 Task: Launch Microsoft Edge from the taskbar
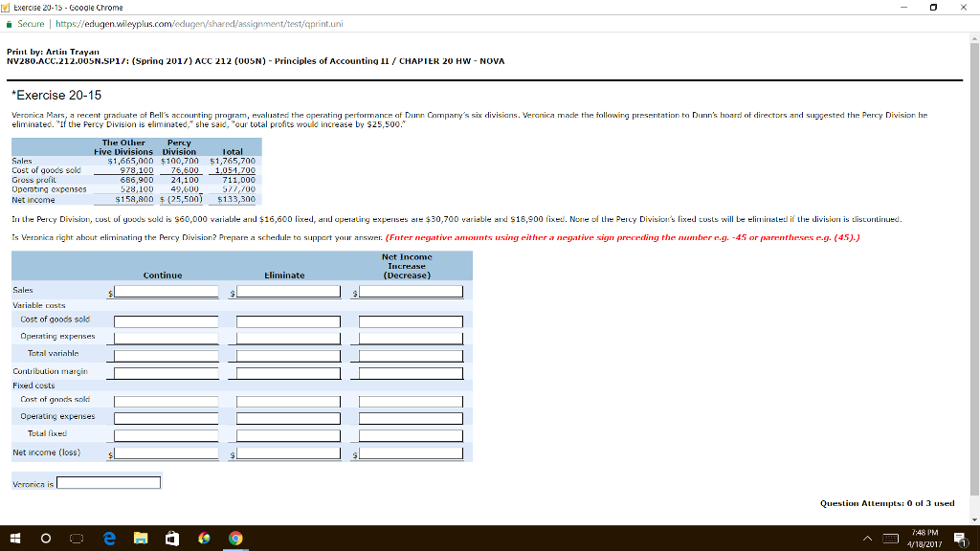click(x=108, y=539)
